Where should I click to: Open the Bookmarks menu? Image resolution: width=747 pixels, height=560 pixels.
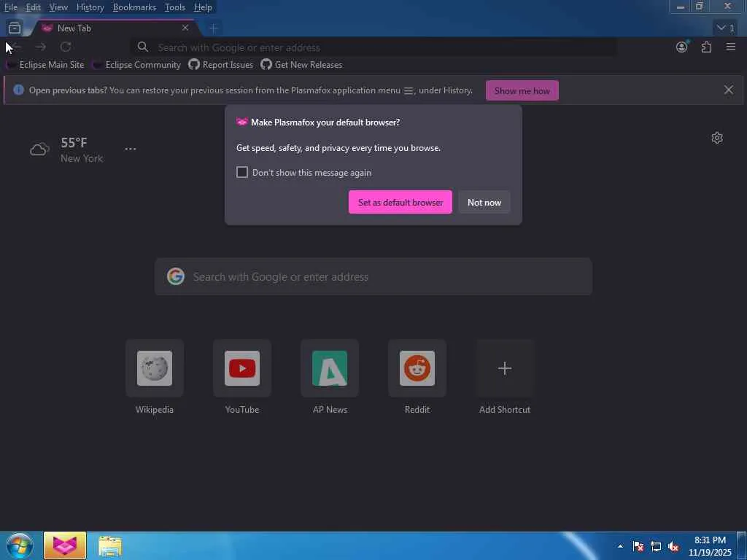(x=134, y=7)
